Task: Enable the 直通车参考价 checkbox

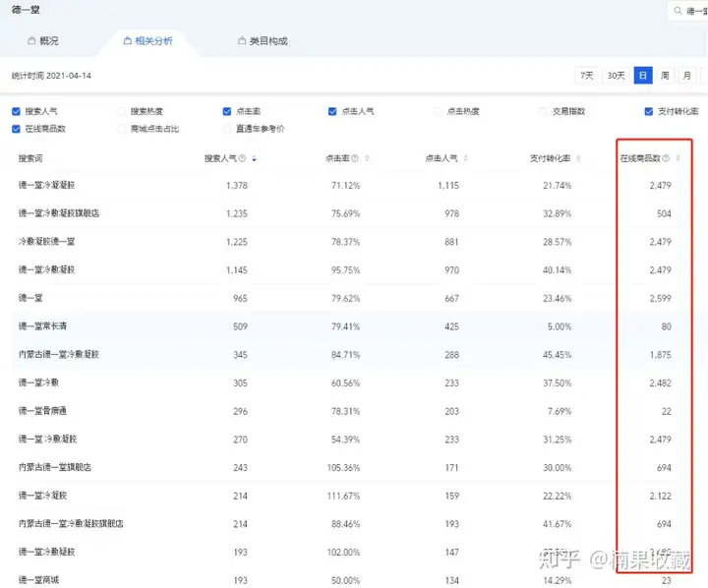Action: point(227,129)
